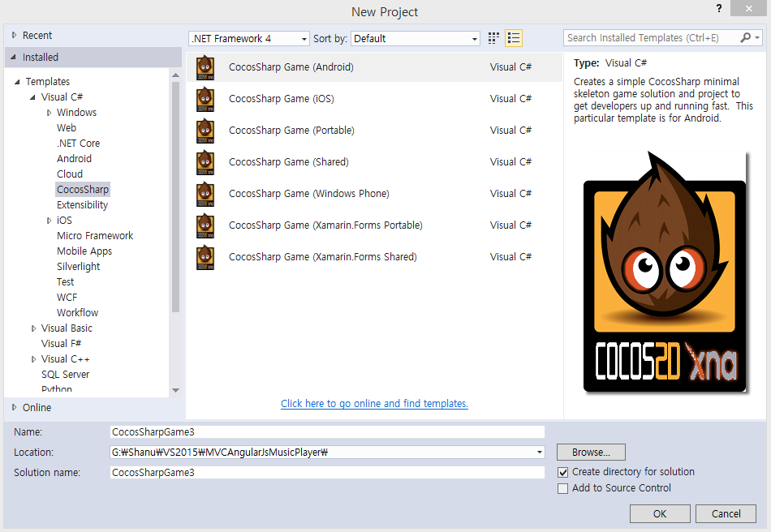The height and width of the screenshot is (532, 771).
Task: Open the online templates link
Action: (374, 404)
